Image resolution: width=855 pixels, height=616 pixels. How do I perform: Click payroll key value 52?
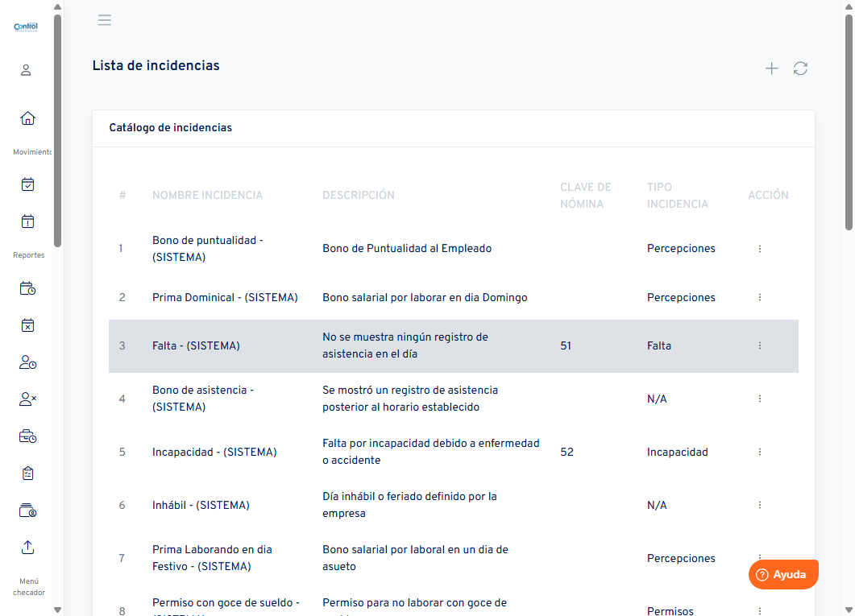coord(567,452)
